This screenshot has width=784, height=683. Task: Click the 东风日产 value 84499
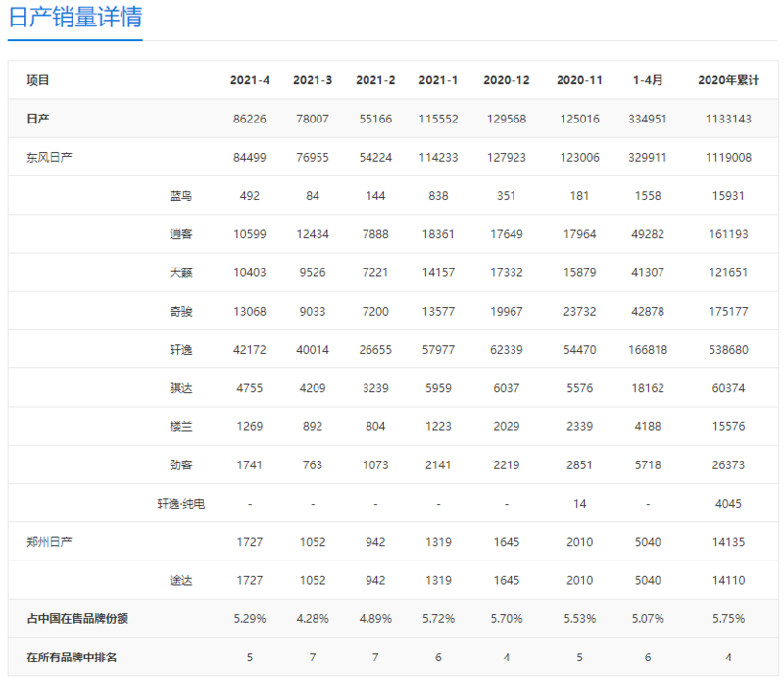click(x=250, y=158)
